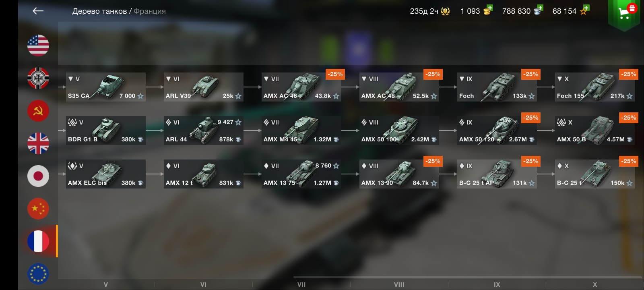Open the Дерево танков breadcrumb
Screen dimensions: 644x290
pos(99,11)
